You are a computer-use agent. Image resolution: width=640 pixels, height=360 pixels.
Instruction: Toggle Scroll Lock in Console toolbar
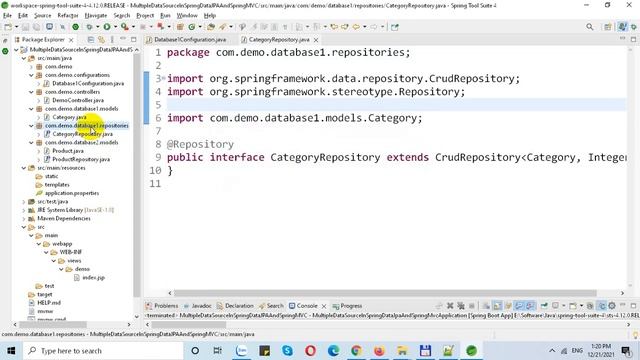pos(497,306)
